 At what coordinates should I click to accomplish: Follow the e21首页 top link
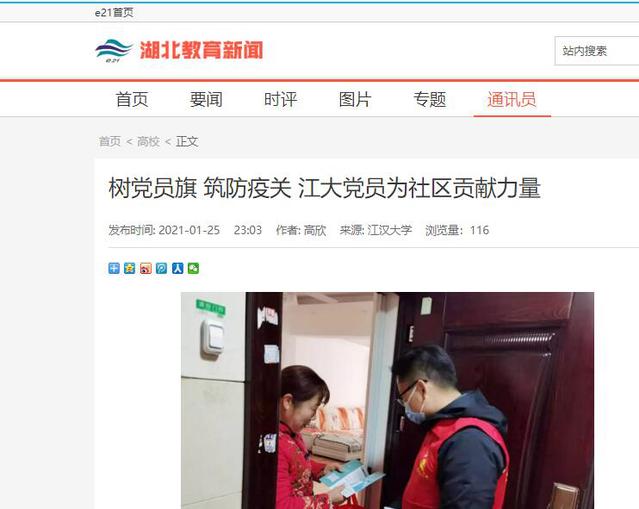(114, 13)
